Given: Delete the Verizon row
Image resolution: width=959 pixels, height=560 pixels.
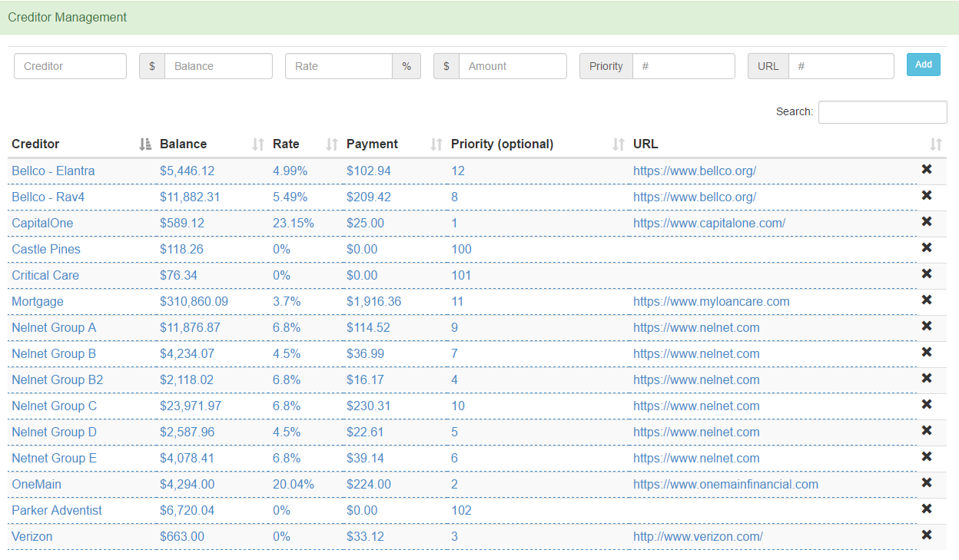Looking at the screenshot, I should point(926,535).
